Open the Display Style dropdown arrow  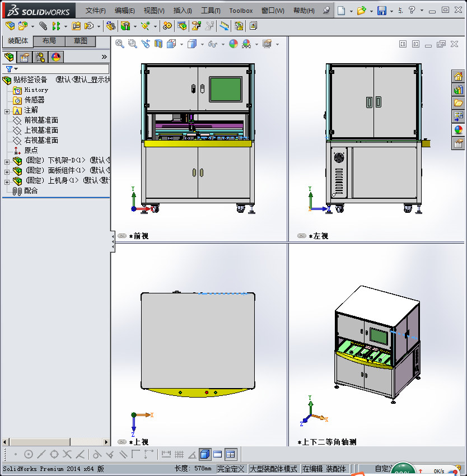tap(202, 44)
